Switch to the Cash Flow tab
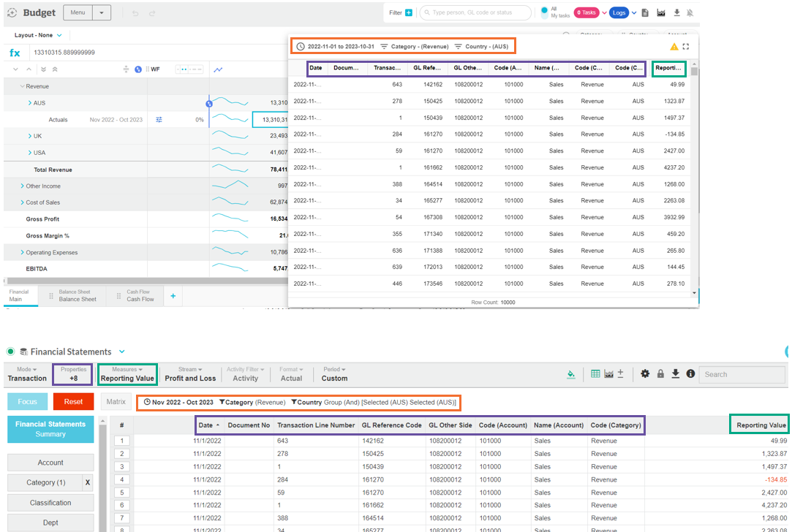Screen dimensions: 792x532 click(140, 296)
